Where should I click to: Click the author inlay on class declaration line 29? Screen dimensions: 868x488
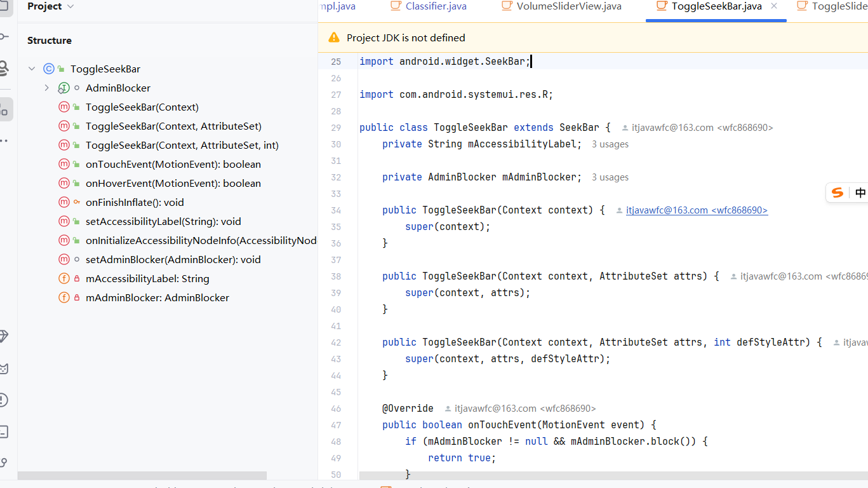tap(697, 128)
